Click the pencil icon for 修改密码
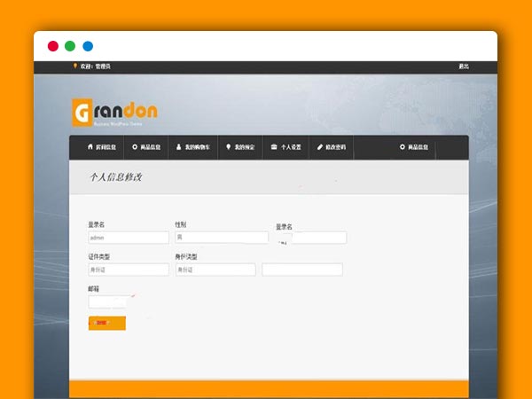Image resolution: width=532 pixels, height=399 pixels. coord(319,147)
